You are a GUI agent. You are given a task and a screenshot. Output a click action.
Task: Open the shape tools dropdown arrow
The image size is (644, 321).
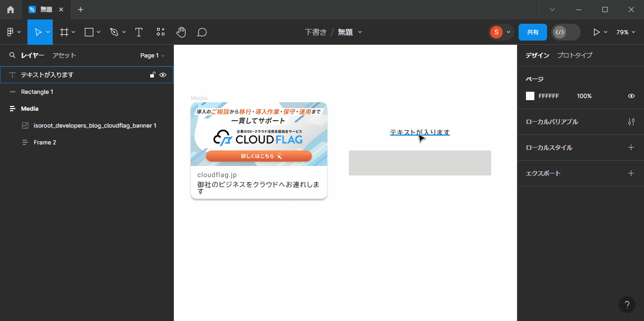(99, 32)
